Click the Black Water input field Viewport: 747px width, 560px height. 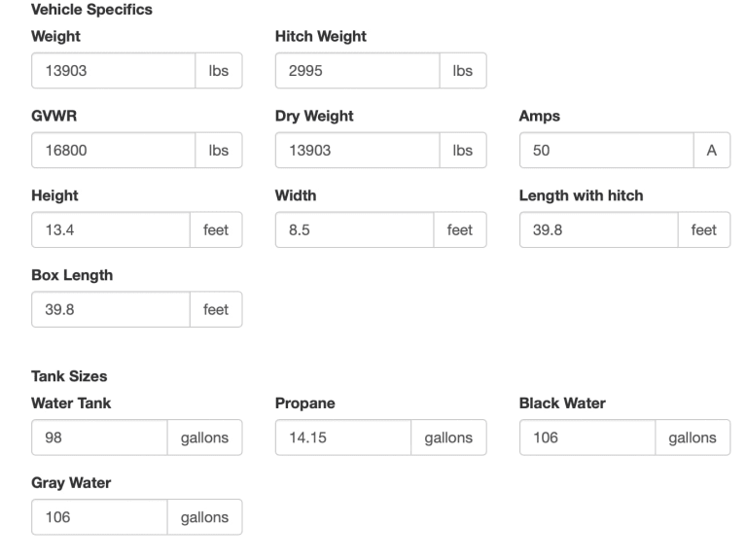coord(587,437)
